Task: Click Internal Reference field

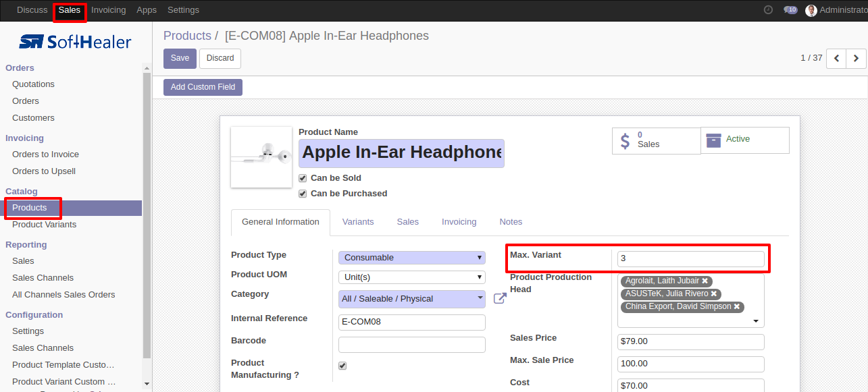Action: [x=412, y=323]
